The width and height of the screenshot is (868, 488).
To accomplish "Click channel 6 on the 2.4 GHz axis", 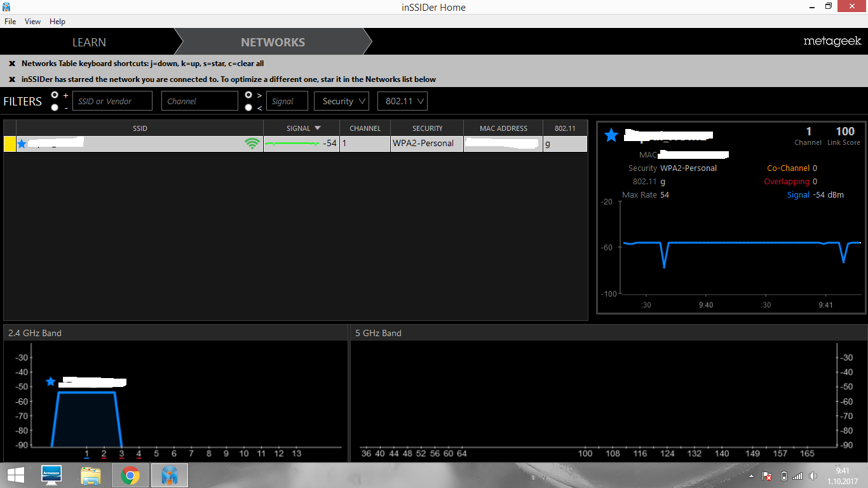I will tap(173, 454).
